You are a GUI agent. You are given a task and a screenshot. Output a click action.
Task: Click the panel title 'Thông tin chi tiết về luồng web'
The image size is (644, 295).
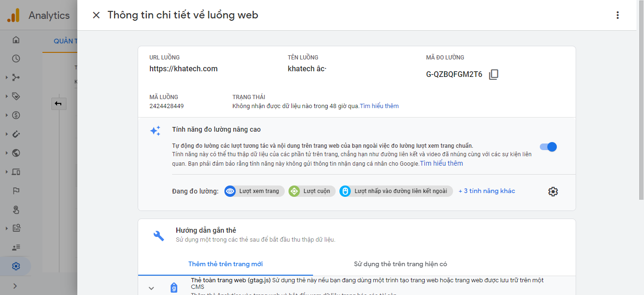coord(183,15)
